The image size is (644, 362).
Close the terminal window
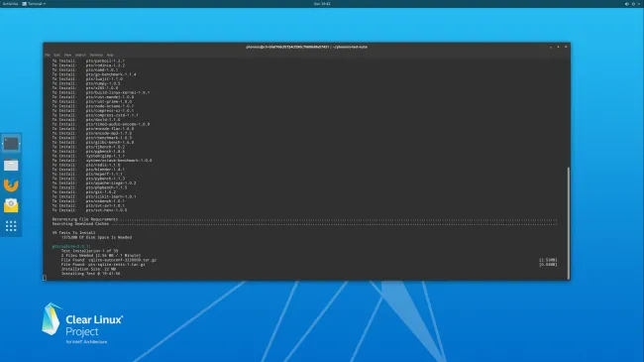coord(566,47)
